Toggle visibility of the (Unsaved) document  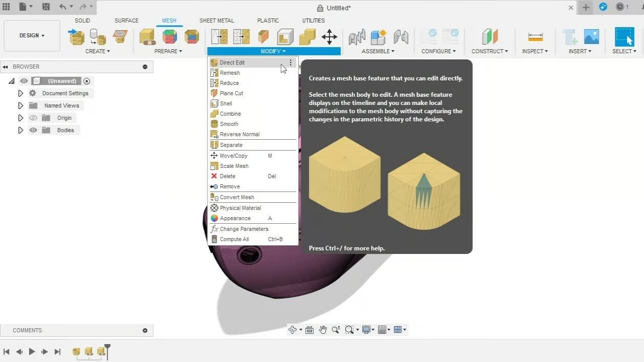(24, 81)
